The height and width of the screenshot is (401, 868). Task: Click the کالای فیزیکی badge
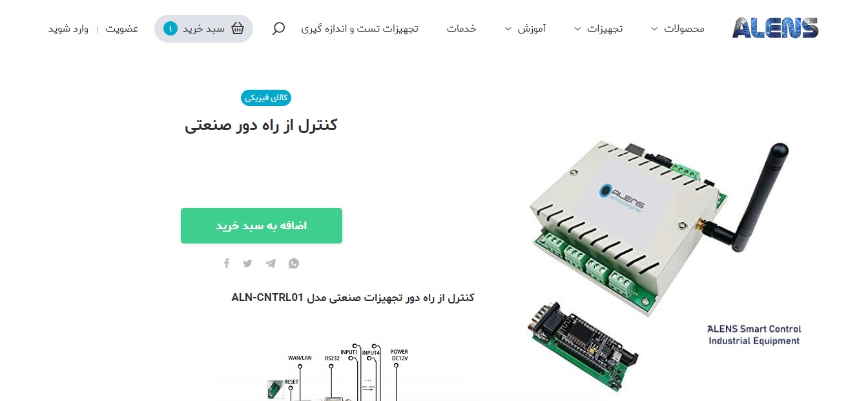coord(266,98)
